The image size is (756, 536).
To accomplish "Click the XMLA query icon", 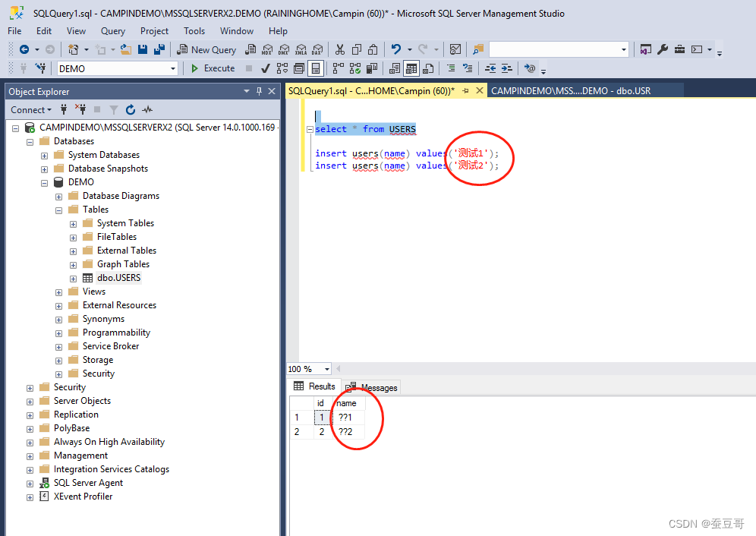I will (x=301, y=49).
